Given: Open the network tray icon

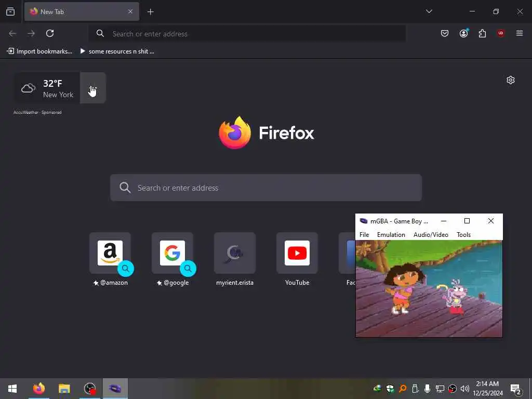Looking at the screenshot, I should click(440, 389).
